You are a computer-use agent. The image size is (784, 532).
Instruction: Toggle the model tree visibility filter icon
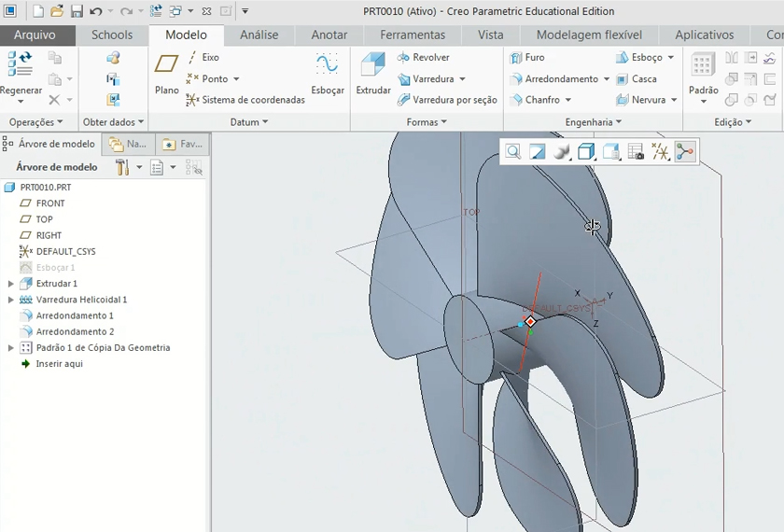194,167
